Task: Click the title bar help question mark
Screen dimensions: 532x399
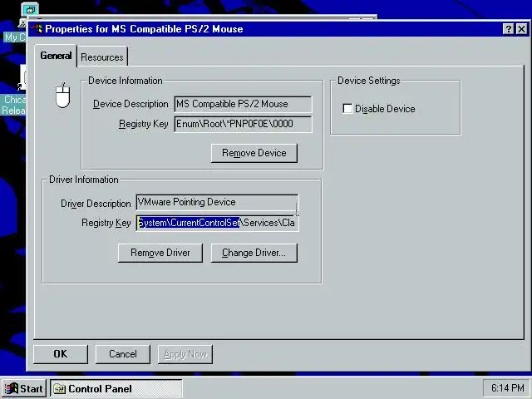Action: coord(508,29)
